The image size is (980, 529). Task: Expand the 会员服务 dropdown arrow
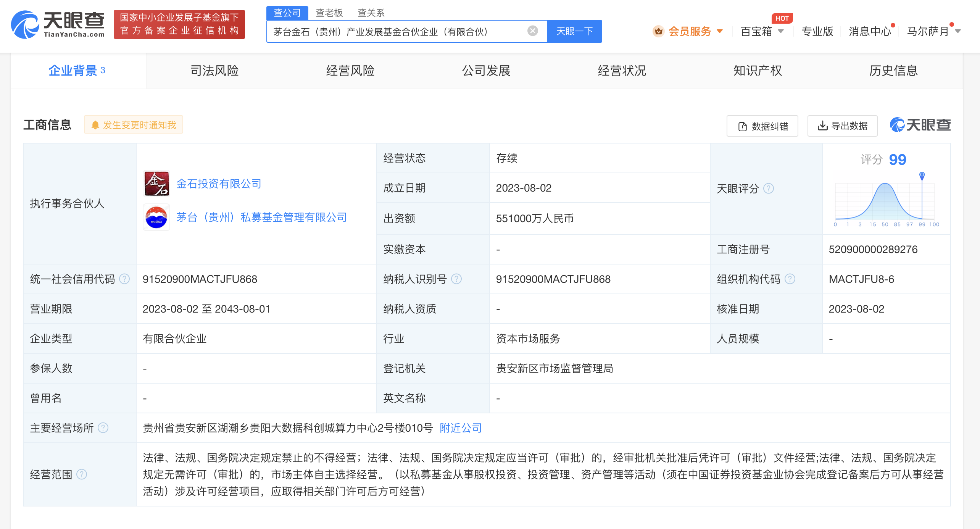tap(720, 31)
